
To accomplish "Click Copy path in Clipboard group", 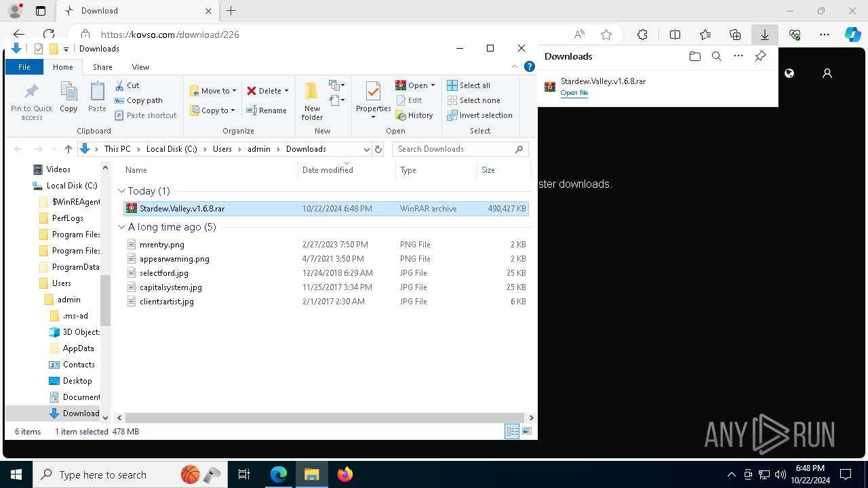I will point(138,100).
